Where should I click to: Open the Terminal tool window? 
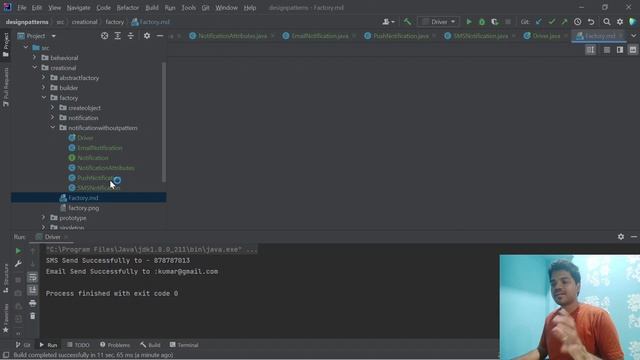point(184,345)
